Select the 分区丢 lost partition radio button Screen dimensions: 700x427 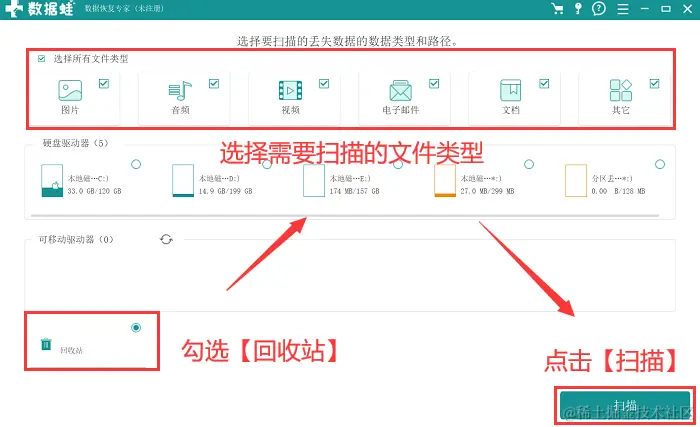(660, 164)
